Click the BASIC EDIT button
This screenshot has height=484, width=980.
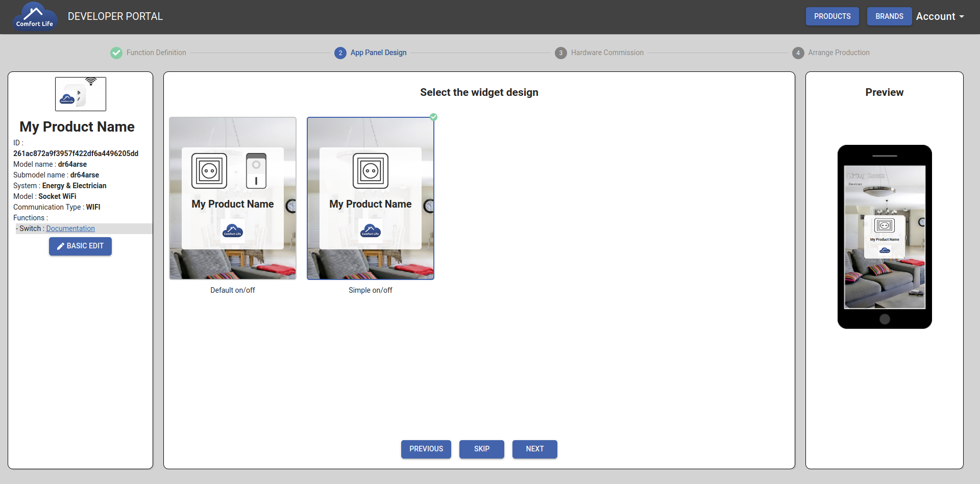(80, 246)
